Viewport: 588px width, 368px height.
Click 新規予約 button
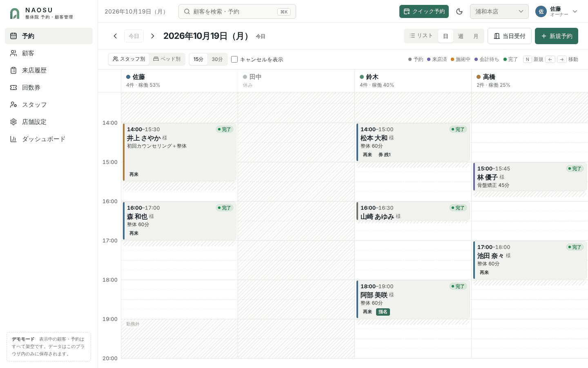(557, 36)
